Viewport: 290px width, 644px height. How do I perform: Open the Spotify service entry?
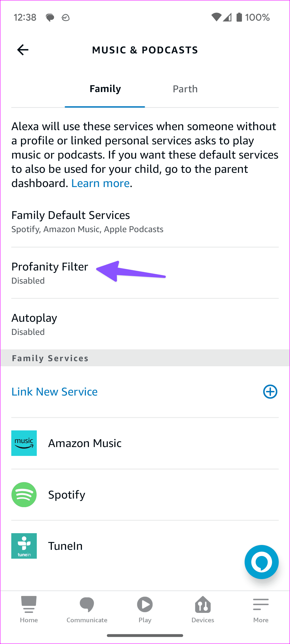(67, 495)
